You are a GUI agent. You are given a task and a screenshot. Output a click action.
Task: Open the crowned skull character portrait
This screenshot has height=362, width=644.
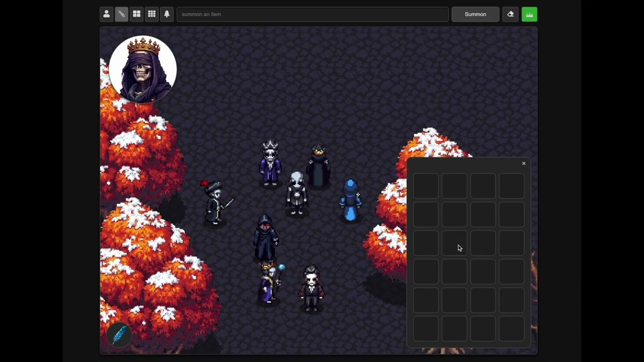143,69
